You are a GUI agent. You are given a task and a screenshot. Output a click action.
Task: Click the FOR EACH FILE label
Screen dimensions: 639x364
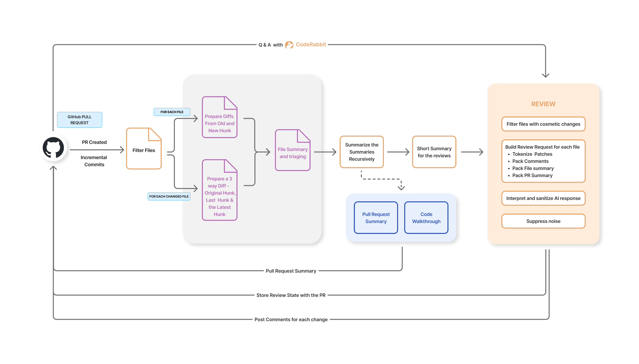(172, 112)
